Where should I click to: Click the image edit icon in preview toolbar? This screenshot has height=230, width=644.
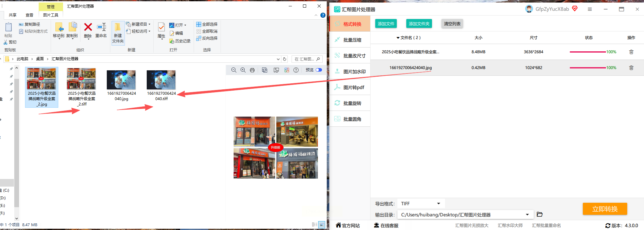point(276,70)
